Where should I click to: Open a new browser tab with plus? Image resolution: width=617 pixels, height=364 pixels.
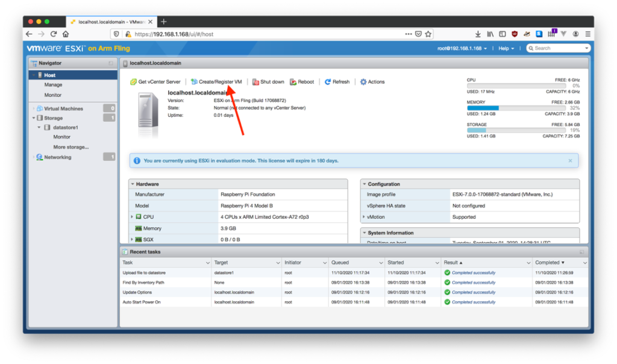click(x=164, y=22)
